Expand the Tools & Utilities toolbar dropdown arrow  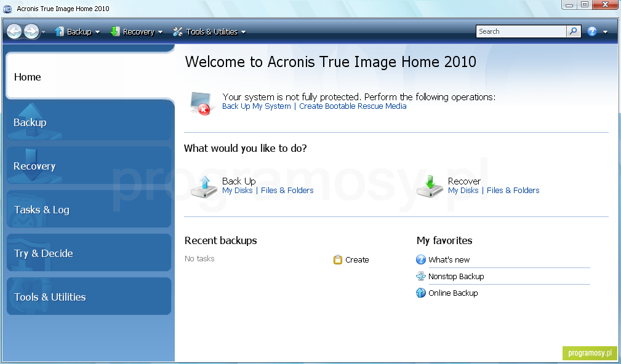(x=243, y=32)
